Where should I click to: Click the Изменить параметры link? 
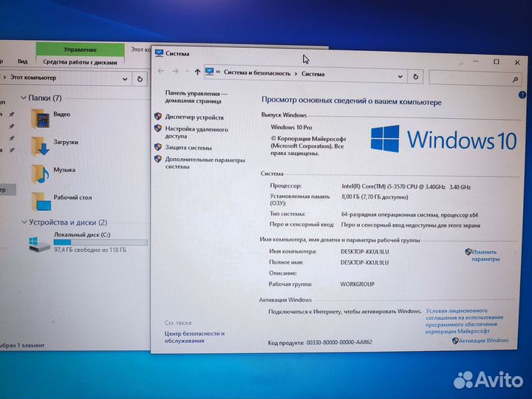[485, 256]
